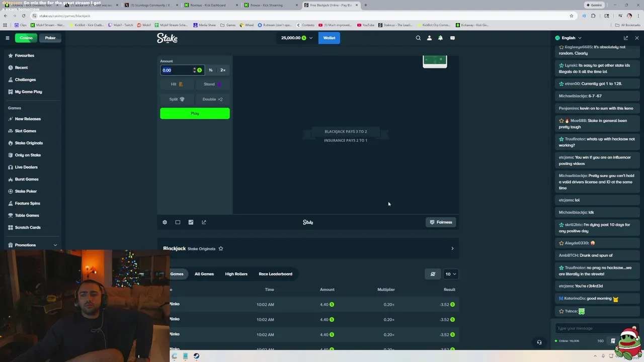
Task: Click the Double button
Action: pos(212,99)
